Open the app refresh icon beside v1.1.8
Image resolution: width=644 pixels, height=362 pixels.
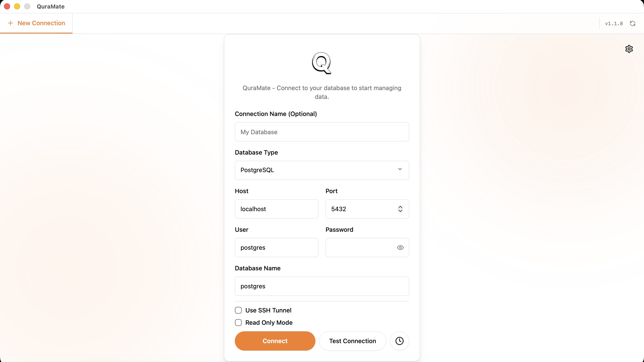click(x=633, y=23)
